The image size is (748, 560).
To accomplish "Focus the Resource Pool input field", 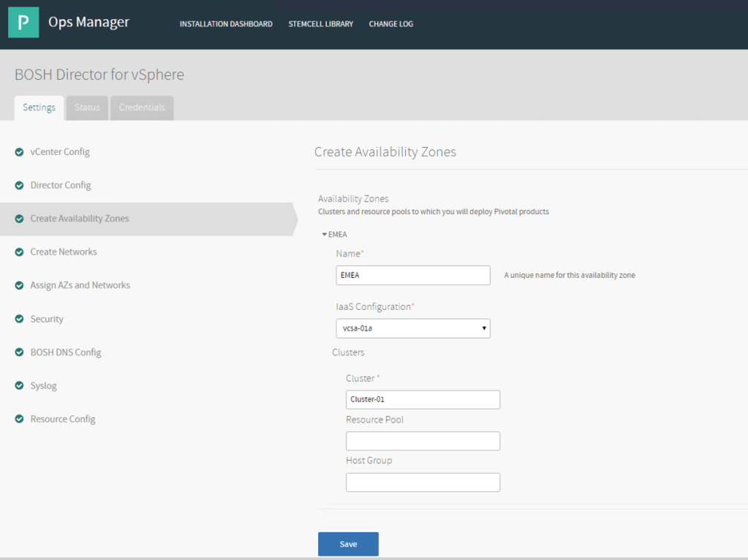I will pyautogui.click(x=423, y=441).
